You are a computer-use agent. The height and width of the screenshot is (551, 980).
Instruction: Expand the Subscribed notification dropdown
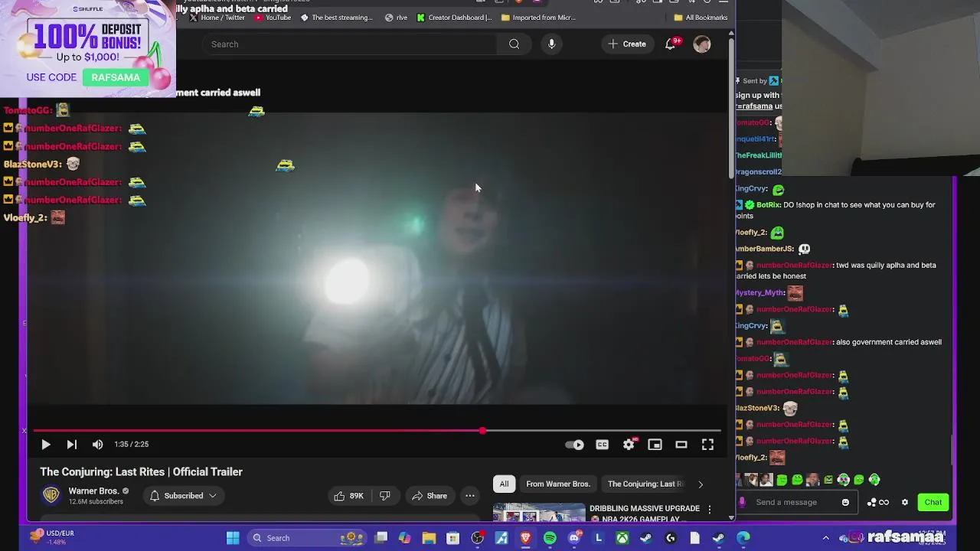(183, 496)
